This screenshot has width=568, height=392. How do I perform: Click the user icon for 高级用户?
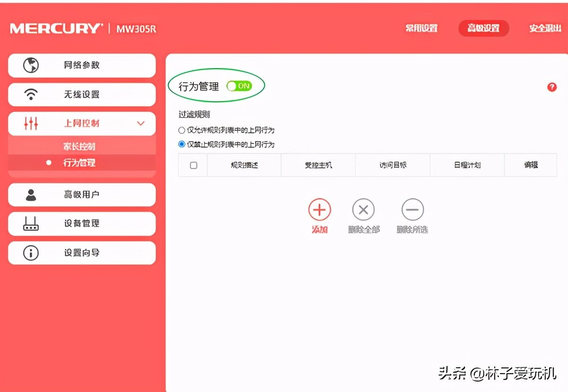31,195
